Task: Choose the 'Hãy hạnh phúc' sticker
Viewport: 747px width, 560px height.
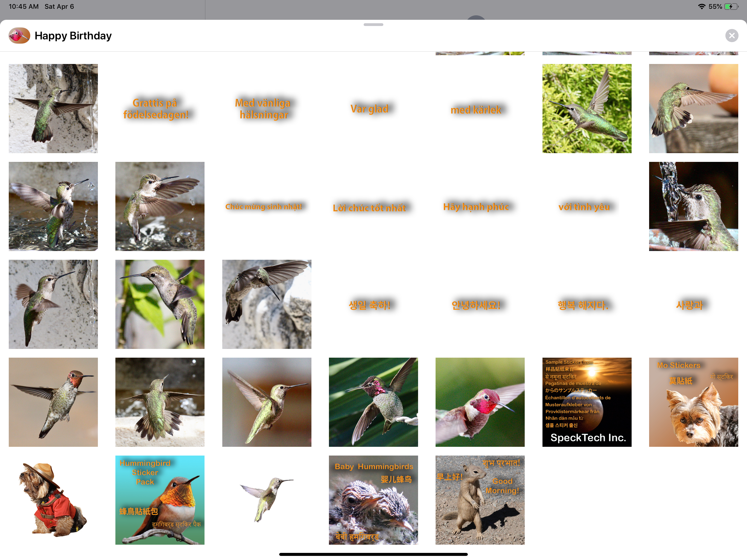Action: 476,207
